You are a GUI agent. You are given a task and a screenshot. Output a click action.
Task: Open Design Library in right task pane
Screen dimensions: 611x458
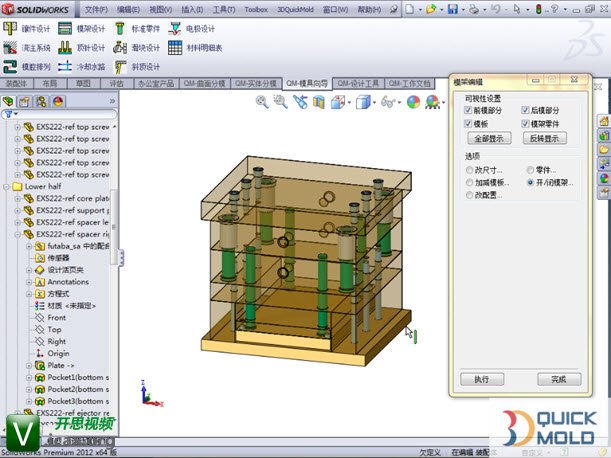click(x=603, y=135)
